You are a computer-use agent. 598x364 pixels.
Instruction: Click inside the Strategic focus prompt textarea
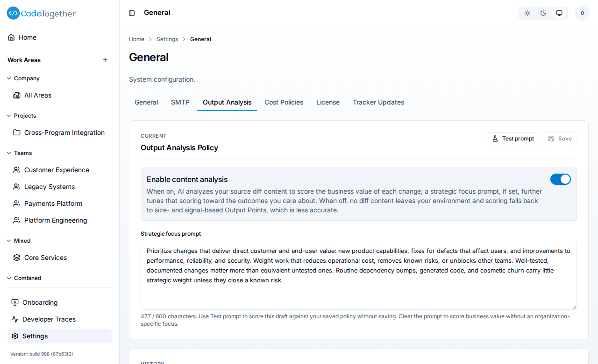[359, 275]
